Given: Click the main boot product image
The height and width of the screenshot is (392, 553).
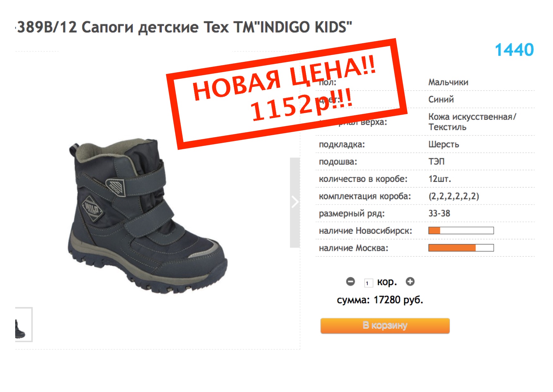Looking at the screenshot, I should click(148, 215).
